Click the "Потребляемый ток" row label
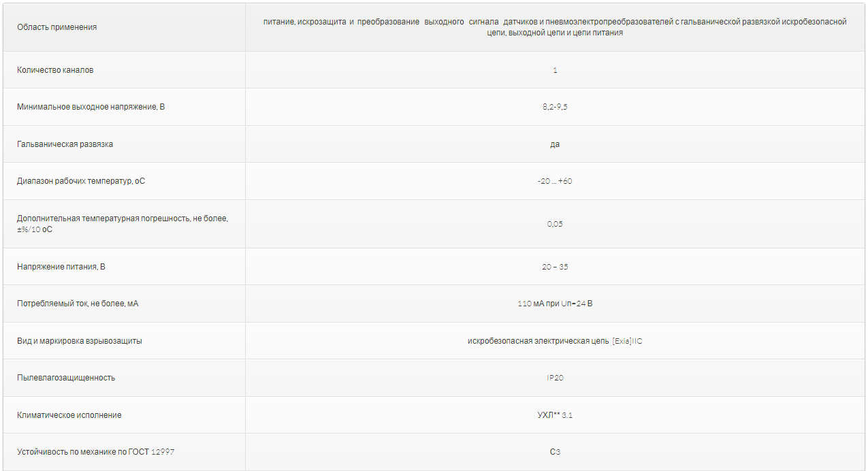 (x=78, y=304)
